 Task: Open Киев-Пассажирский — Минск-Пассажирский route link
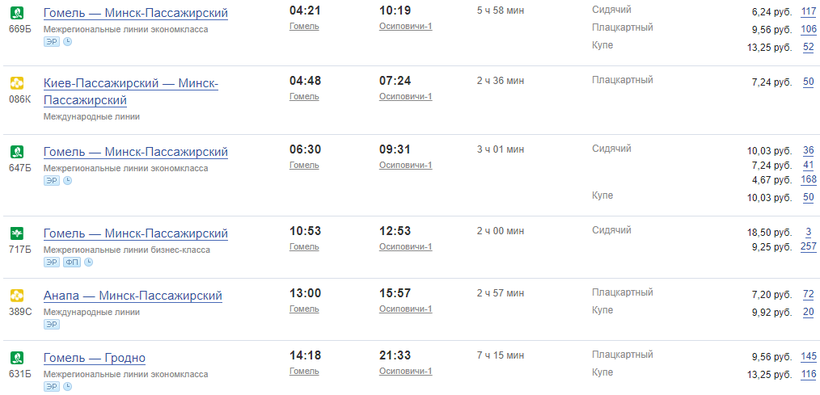pyautogui.click(x=131, y=92)
